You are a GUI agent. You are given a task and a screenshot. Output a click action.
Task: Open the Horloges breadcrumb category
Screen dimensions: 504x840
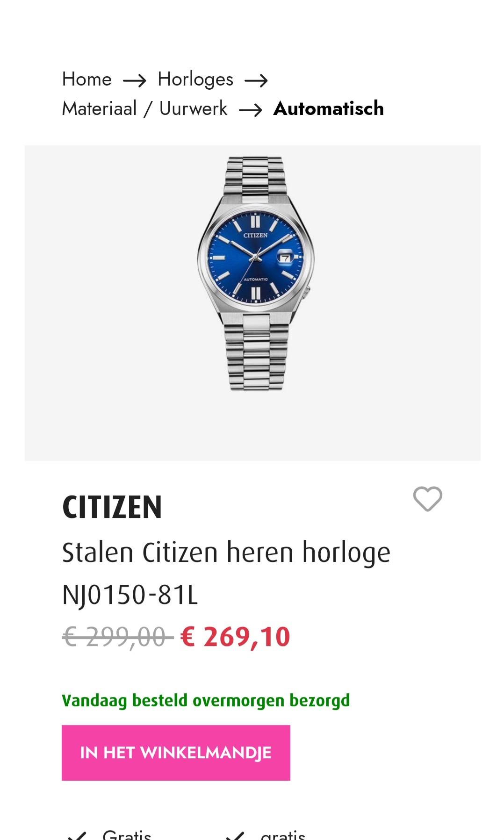195,79
